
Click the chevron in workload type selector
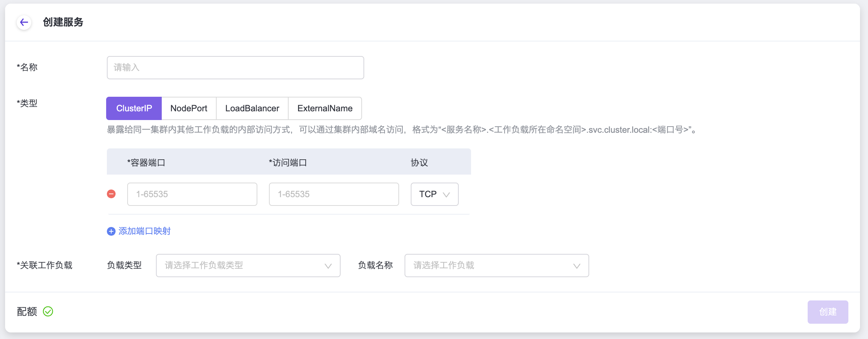(328, 266)
